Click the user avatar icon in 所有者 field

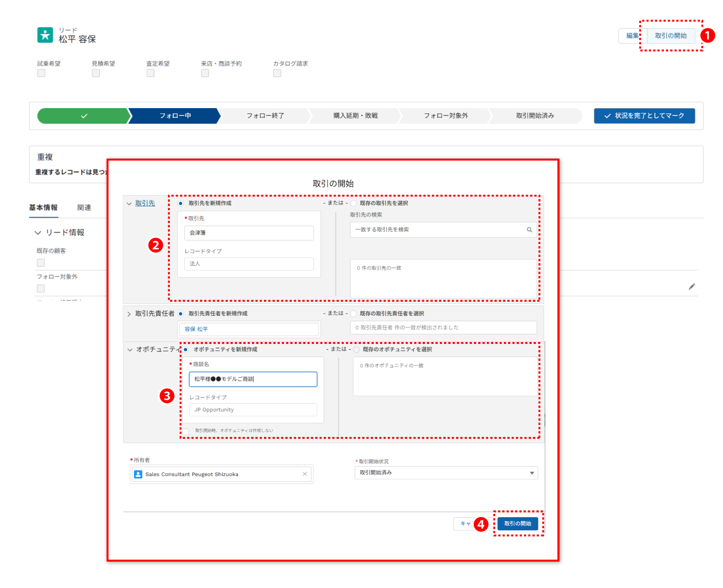click(138, 474)
